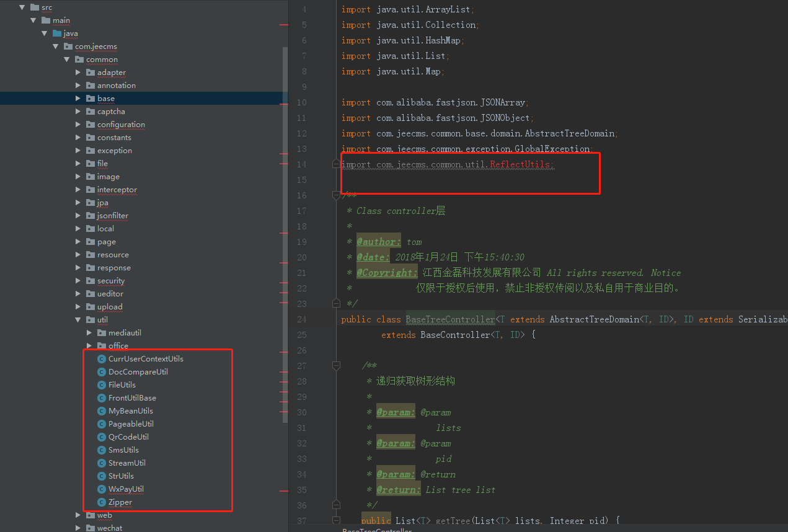Fold the getTree Javadoc at line 27

[x=336, y=366]
